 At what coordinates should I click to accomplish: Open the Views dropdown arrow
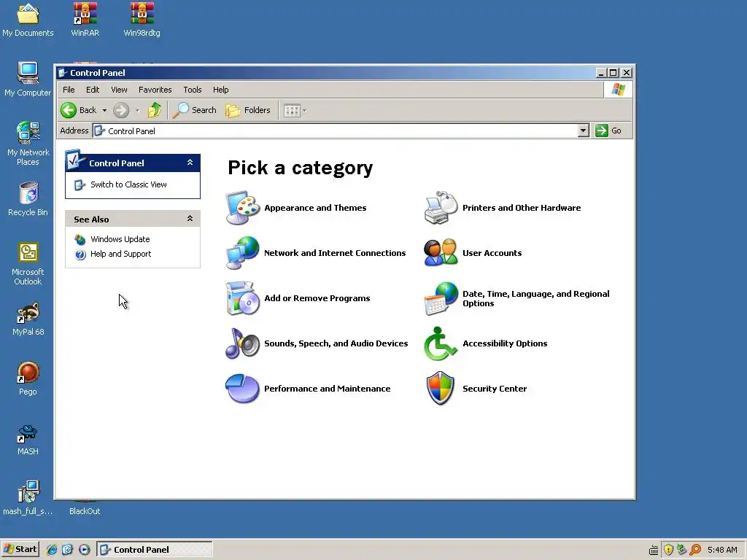pos(304,111)
